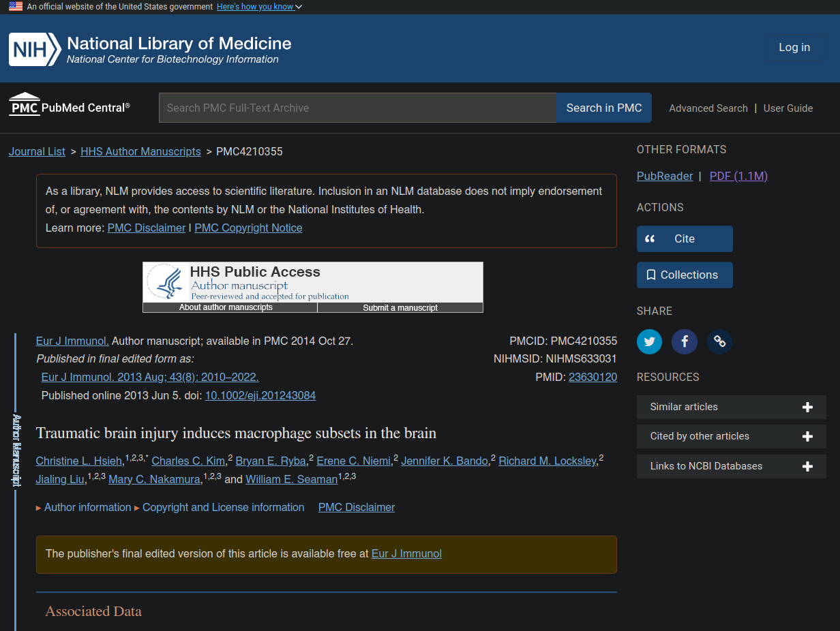
Task: Click the vertical Author Manuscript label
Action: pos(17,450)
